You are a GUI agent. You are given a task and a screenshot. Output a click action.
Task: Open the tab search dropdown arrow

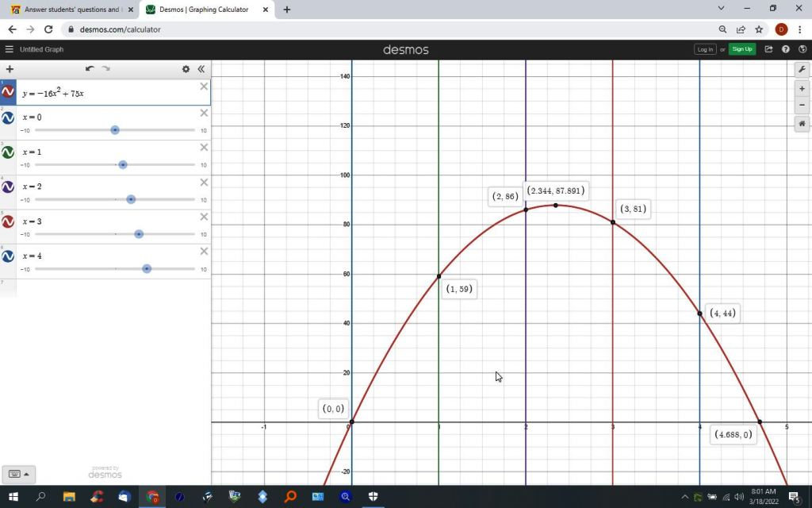[721, 8]
